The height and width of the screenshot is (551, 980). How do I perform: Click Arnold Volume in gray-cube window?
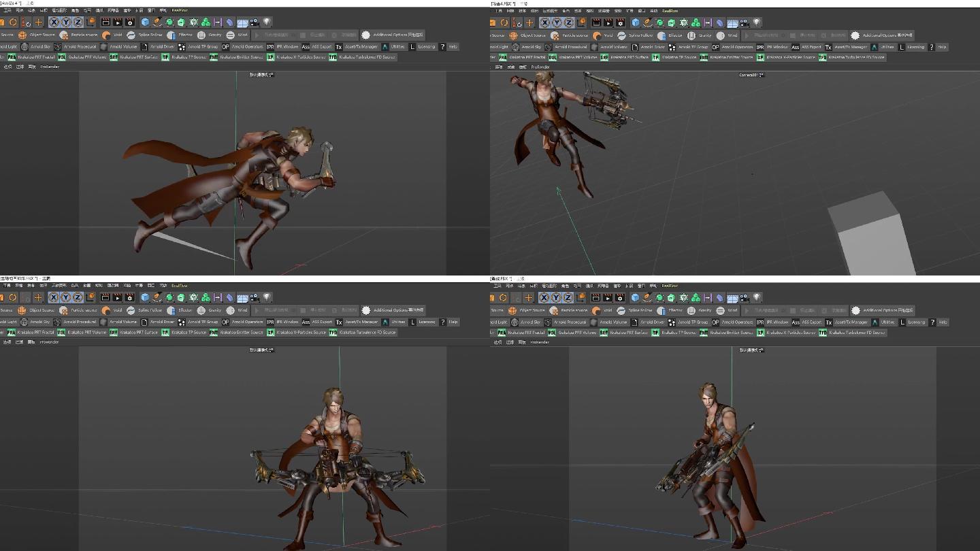pos(609,47)
